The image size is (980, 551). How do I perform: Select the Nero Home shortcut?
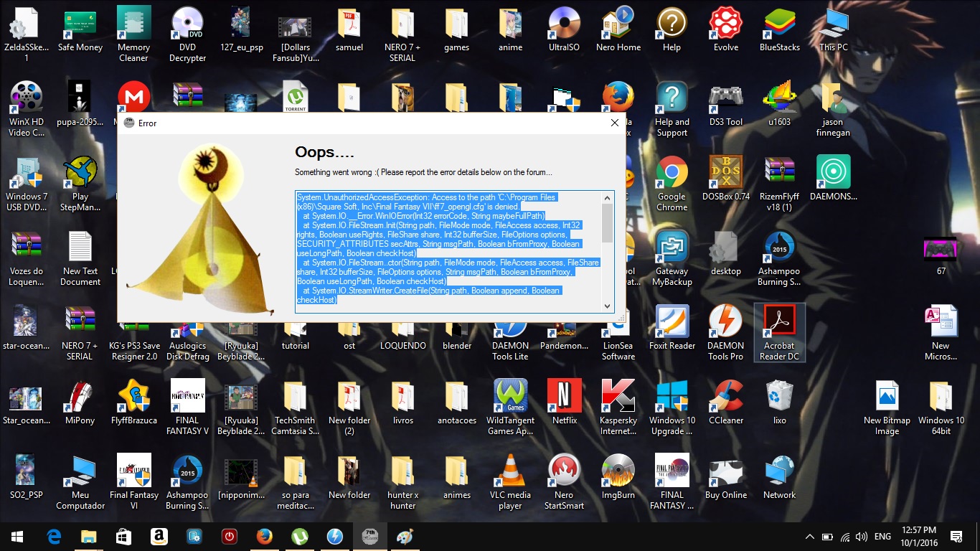click(x=618, y=30)
